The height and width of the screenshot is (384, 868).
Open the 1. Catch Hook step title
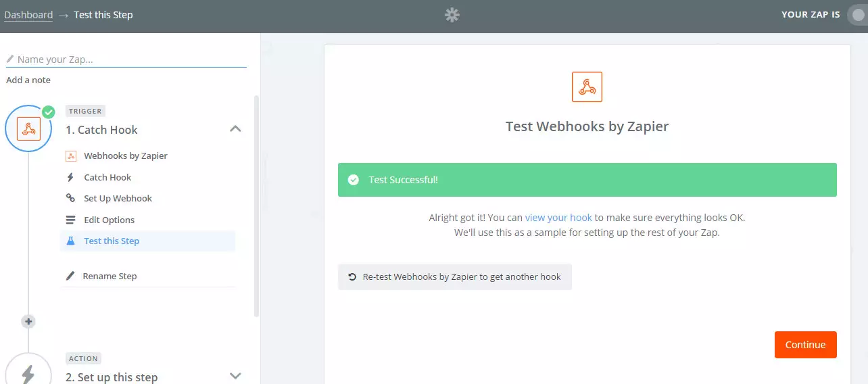pos(101,130)
